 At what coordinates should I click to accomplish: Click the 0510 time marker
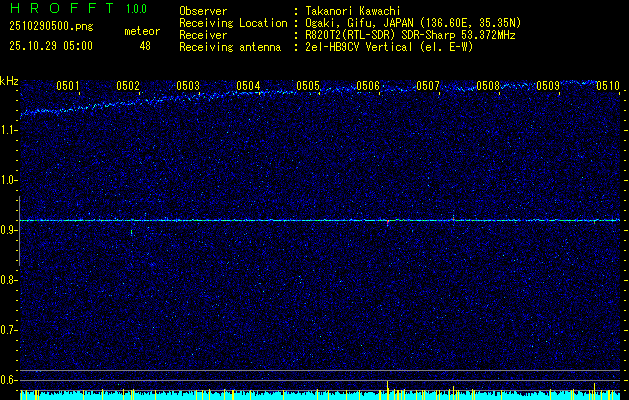(608, 85)
